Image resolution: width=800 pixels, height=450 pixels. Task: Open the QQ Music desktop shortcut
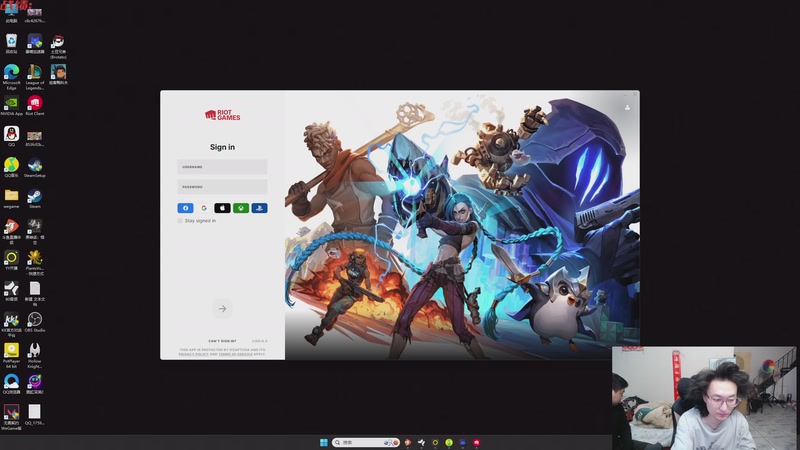11,167
